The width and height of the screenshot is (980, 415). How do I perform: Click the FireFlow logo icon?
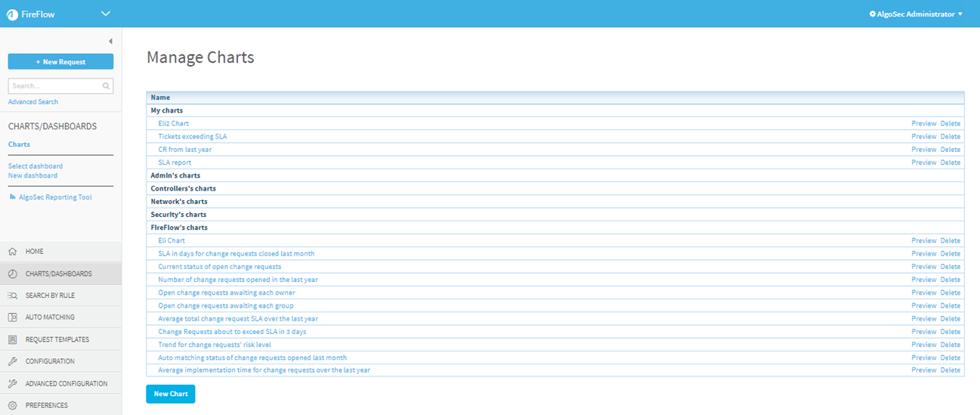pos(12,14)
